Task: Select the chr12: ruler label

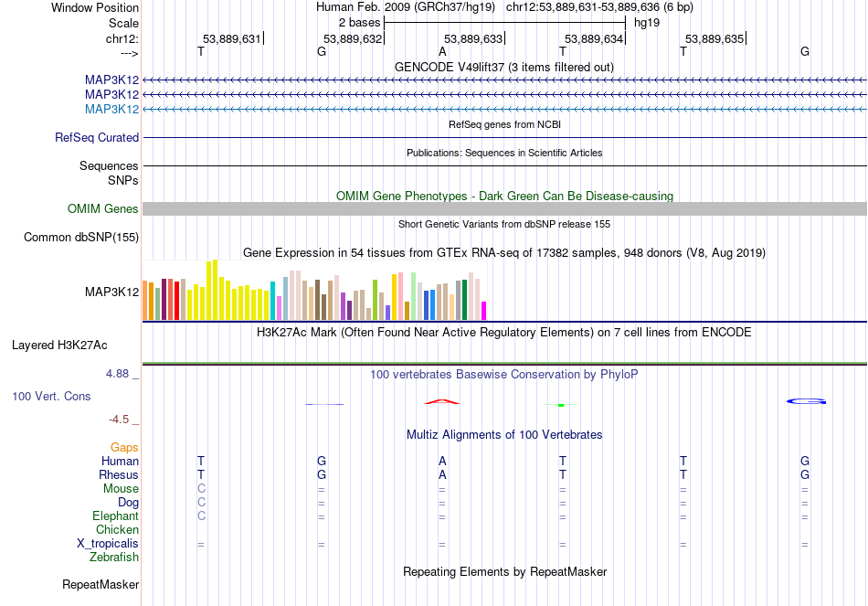Action: tap(122, 38)
